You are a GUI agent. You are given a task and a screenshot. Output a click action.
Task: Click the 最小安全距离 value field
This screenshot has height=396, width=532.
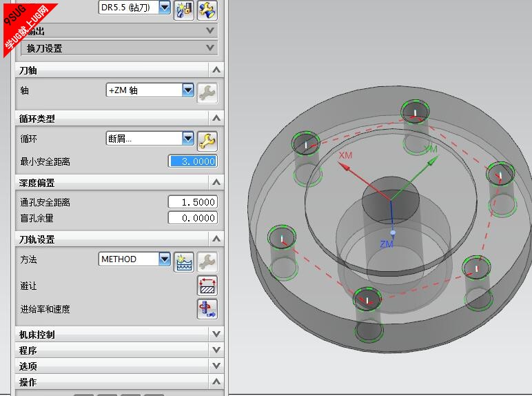tap(193, 161)
